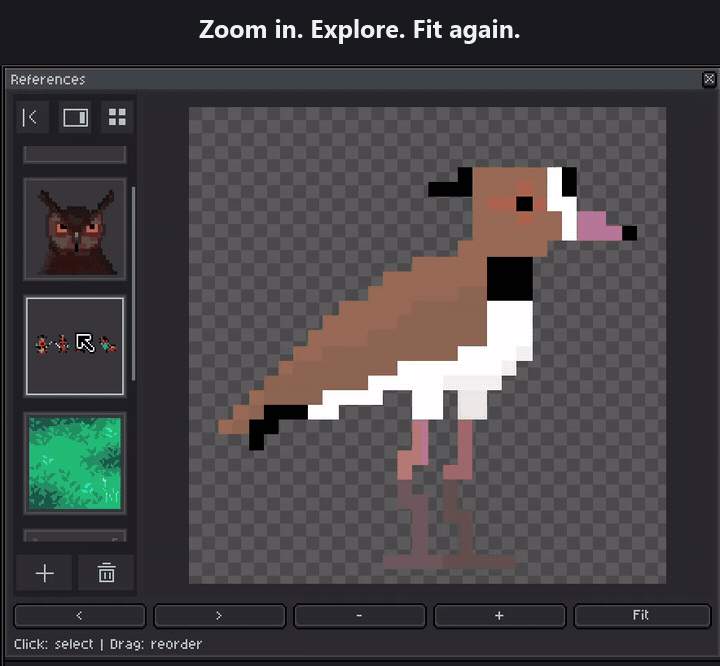Click the status hint text at bottom
This screenshot has width=720, height=666.
(x=108, y=644)
